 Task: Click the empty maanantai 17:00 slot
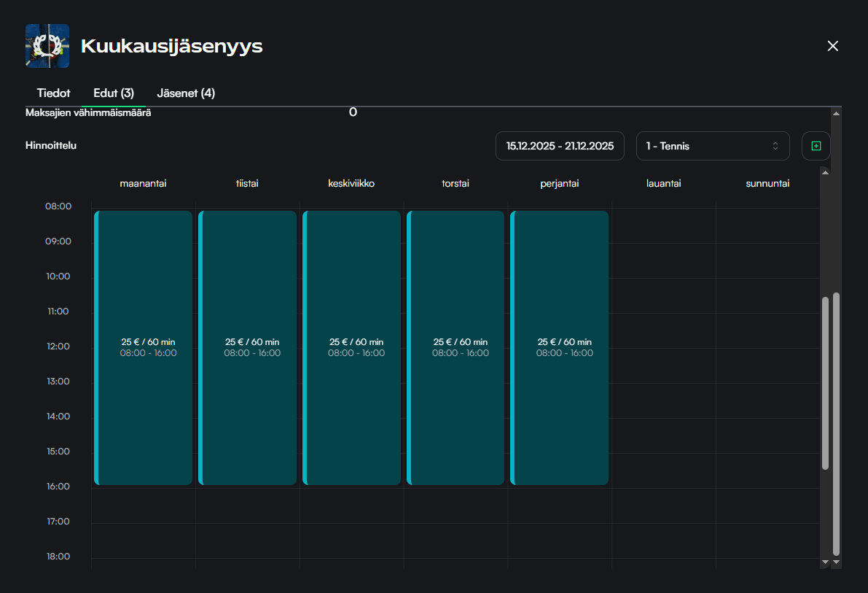pyautogui.click(x=144, y=540)
